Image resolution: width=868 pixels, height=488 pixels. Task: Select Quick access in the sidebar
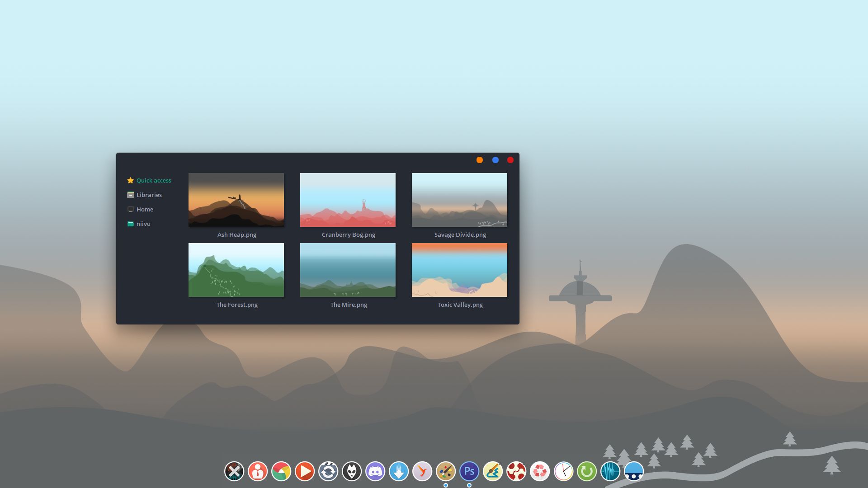[x=154, y=180]
